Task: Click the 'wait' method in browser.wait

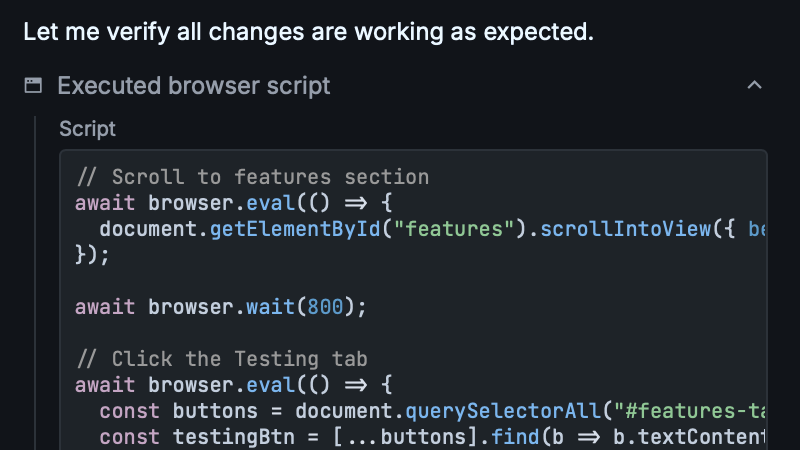Action: pos(270,306)
